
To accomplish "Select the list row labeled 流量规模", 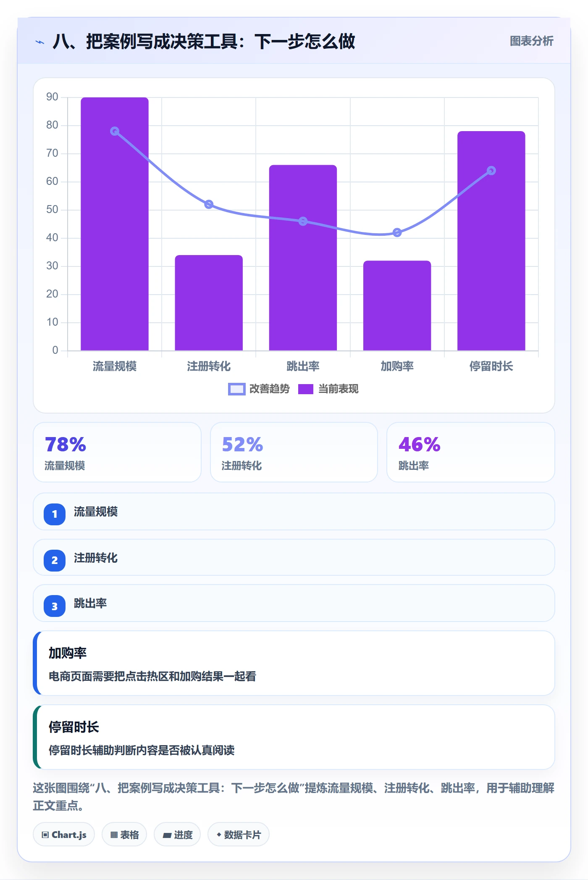I will 294,511.
